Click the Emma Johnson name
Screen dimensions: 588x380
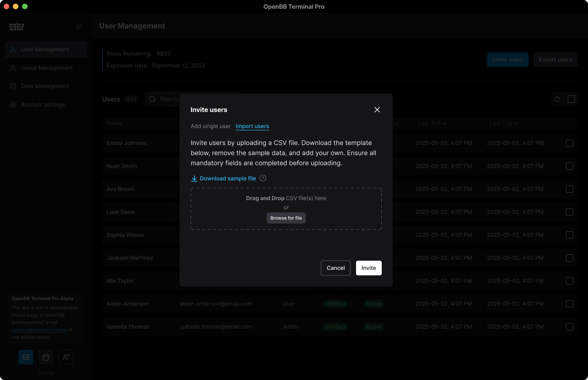(127, 143)
